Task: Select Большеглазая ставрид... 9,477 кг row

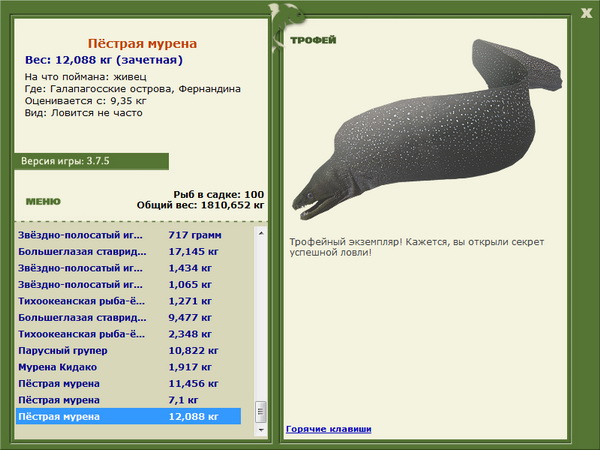Action: (129, 317)
